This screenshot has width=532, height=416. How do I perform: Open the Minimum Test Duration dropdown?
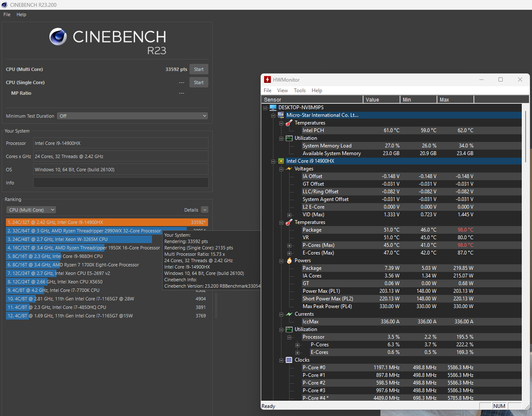point(132,116)
